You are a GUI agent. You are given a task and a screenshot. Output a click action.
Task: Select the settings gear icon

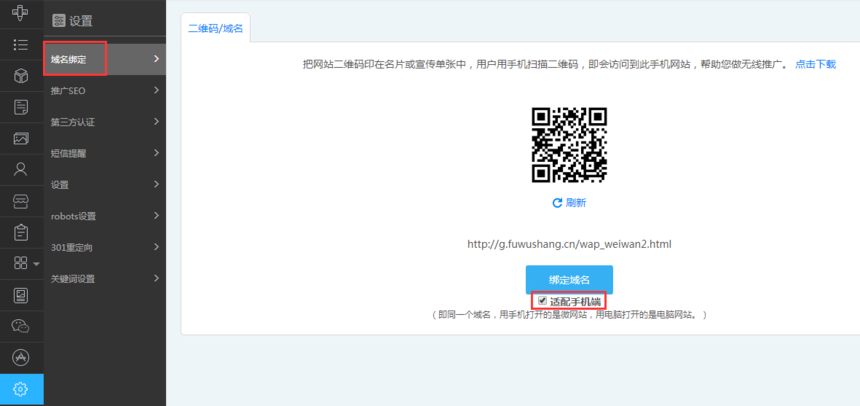click(21, 390)
